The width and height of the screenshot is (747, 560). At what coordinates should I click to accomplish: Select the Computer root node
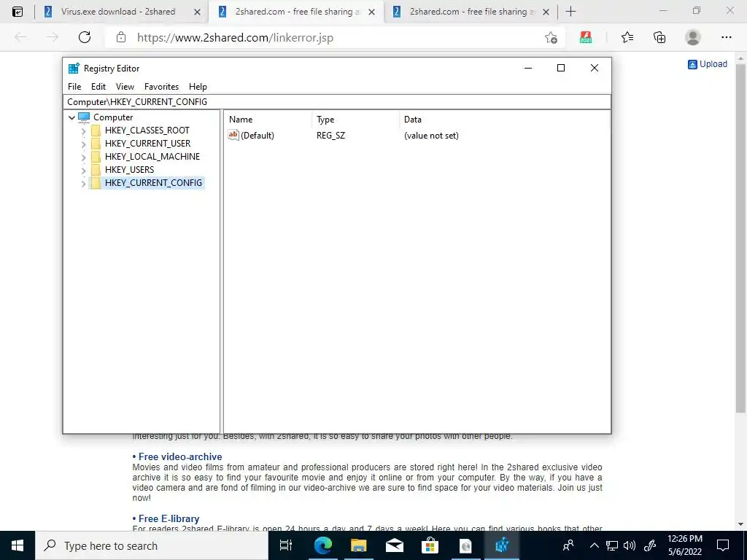coord(113,117)
